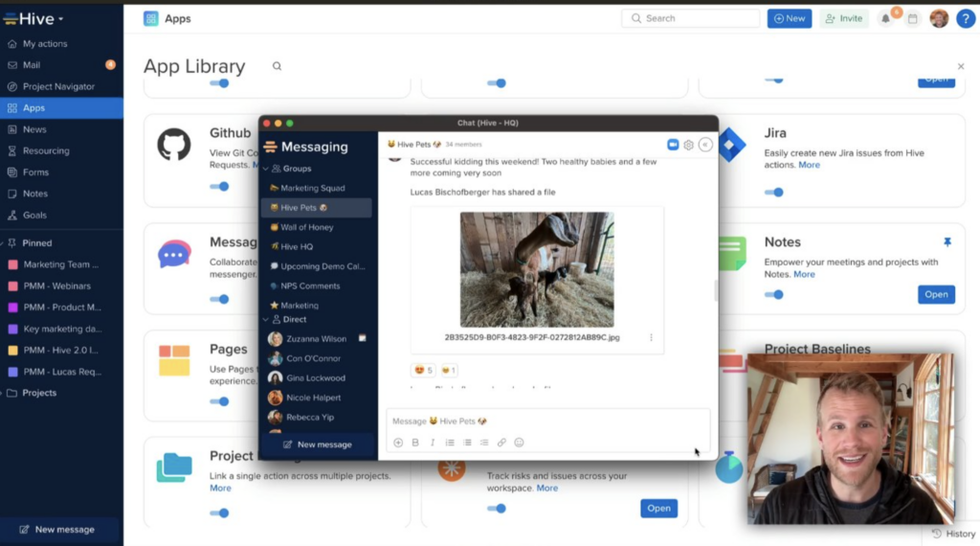Click the blue New button
Viewport: 980px width, 546px height.
790,19
